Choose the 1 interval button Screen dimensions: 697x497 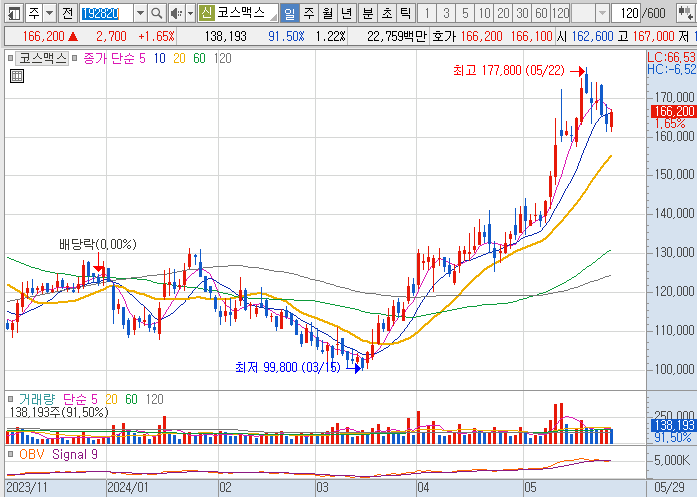point(427,13)
